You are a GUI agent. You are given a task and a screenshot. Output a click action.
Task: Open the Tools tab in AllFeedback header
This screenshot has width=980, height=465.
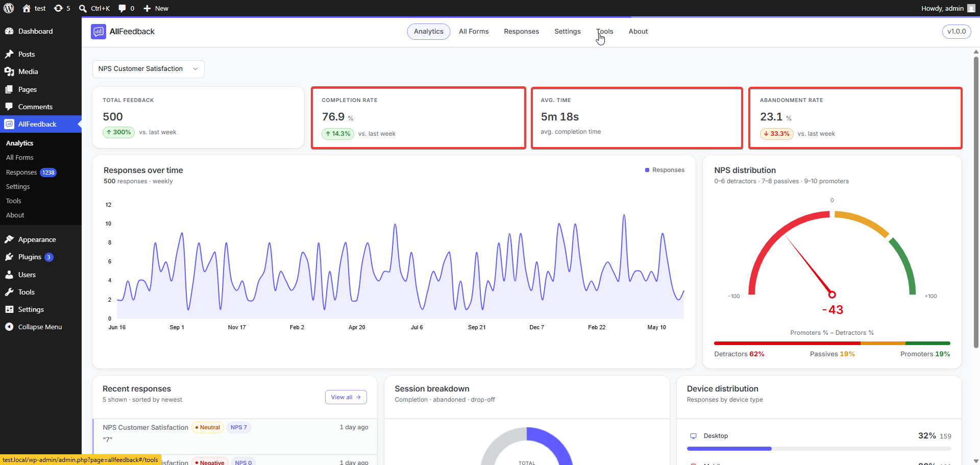pos(604,32)
